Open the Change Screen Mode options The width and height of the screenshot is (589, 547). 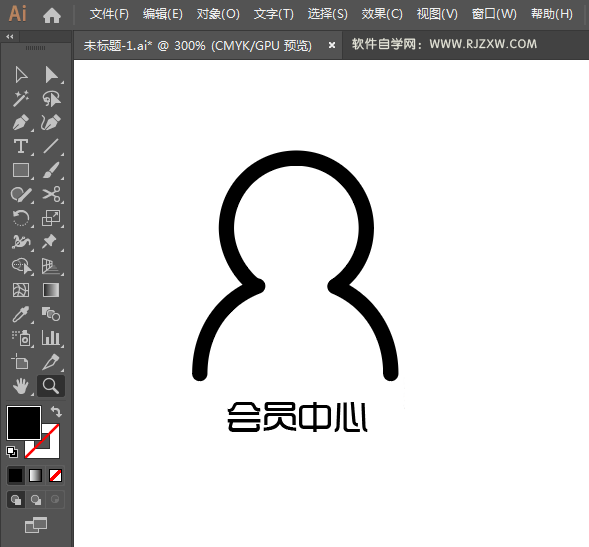[x=36, y=525]
